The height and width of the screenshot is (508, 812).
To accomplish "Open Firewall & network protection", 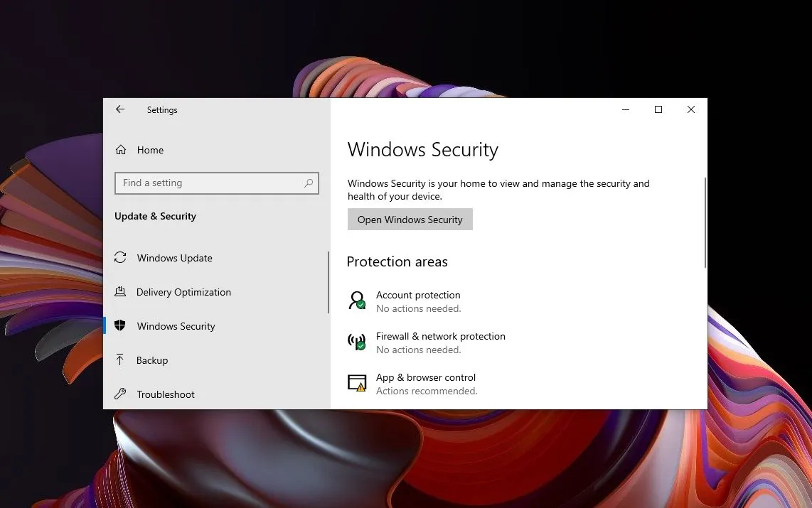I will (440, 336).
